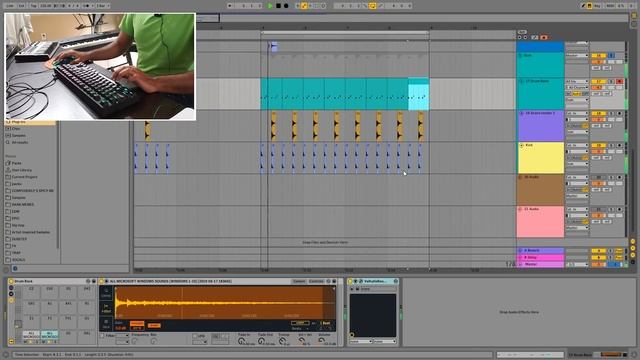Screen dimensions: 640x360
Task: Disarm the 17 Drum Rack track's red arm button
Action: [x=619, y=82]
